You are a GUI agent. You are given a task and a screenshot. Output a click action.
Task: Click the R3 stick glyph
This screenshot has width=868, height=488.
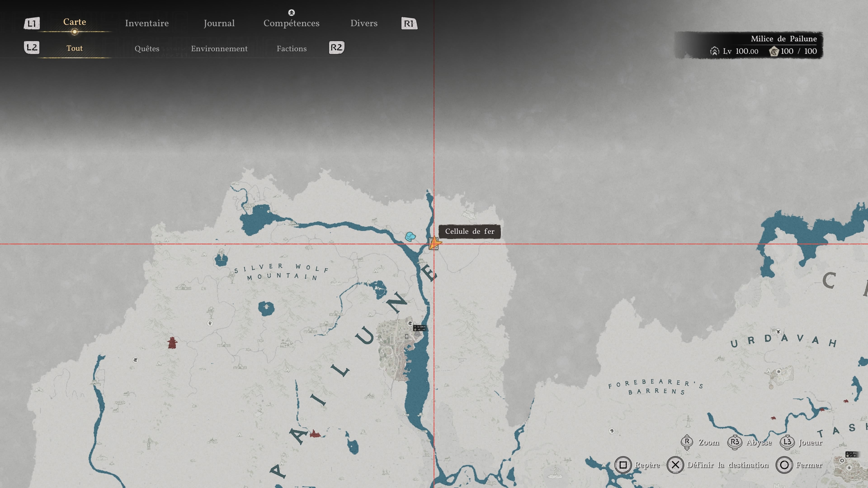click(x=735, y=442)
